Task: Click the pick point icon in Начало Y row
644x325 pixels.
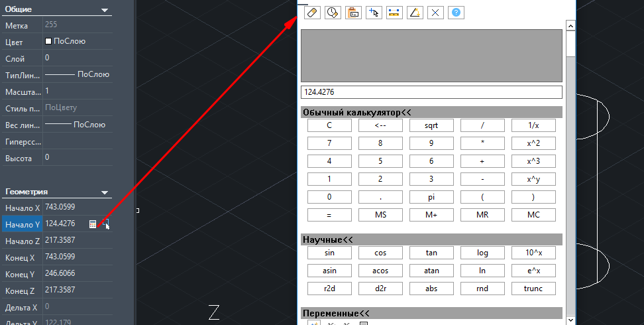Action: pos(106,224)
